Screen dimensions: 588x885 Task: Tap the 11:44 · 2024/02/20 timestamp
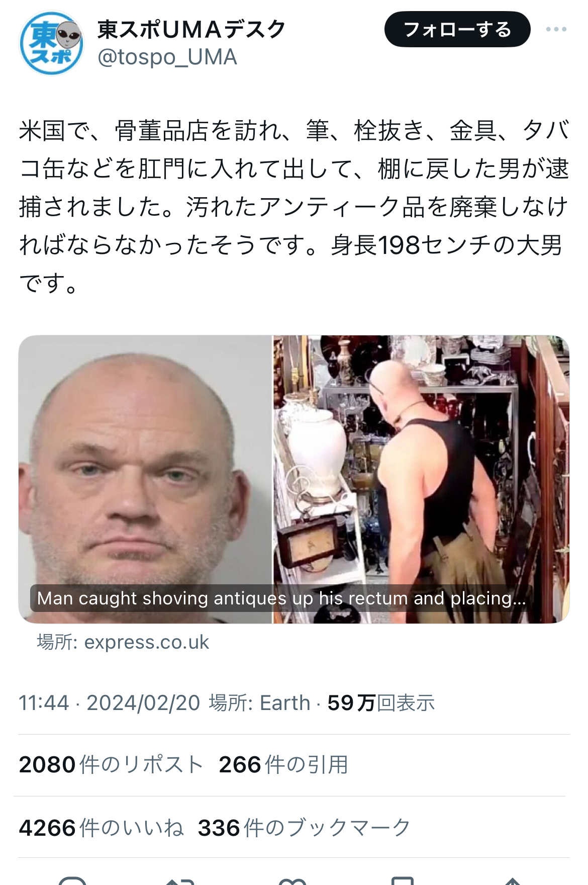(x=110, y=703)
